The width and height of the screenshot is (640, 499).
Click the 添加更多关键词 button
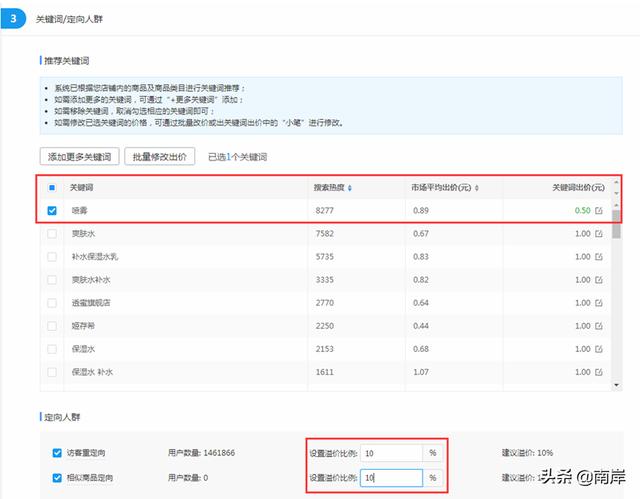pyautogui.click(x=80, y=157)
